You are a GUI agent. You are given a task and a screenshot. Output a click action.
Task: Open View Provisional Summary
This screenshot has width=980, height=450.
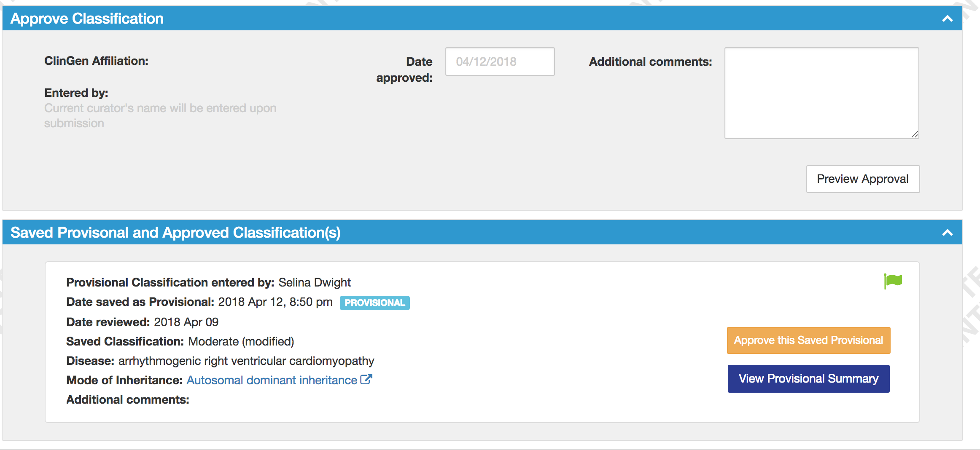coord(808,378)
